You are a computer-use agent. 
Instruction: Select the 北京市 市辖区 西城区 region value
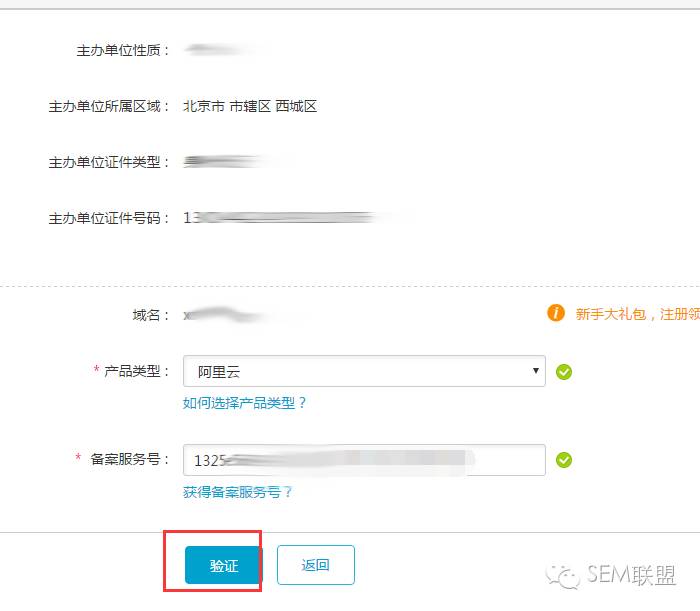(250, 106)
